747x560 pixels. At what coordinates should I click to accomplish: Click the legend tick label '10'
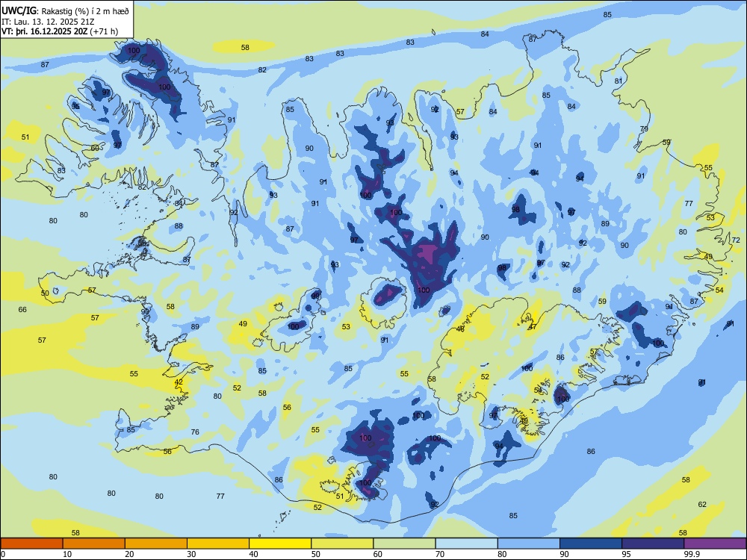[67, 554]
